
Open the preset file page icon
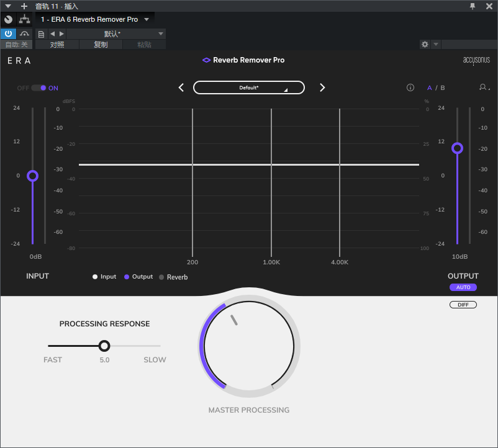(41, 34)
